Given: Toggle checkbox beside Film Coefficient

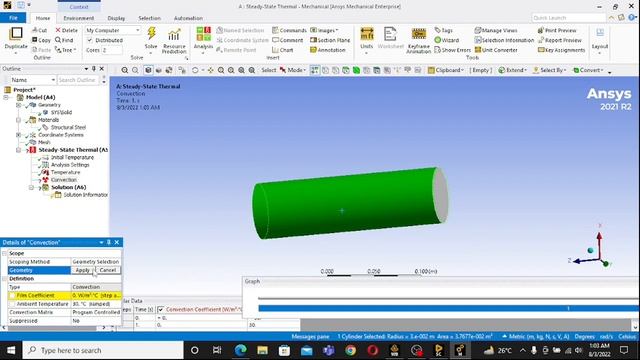Looking at the screenshot, I should coord(12,295).
